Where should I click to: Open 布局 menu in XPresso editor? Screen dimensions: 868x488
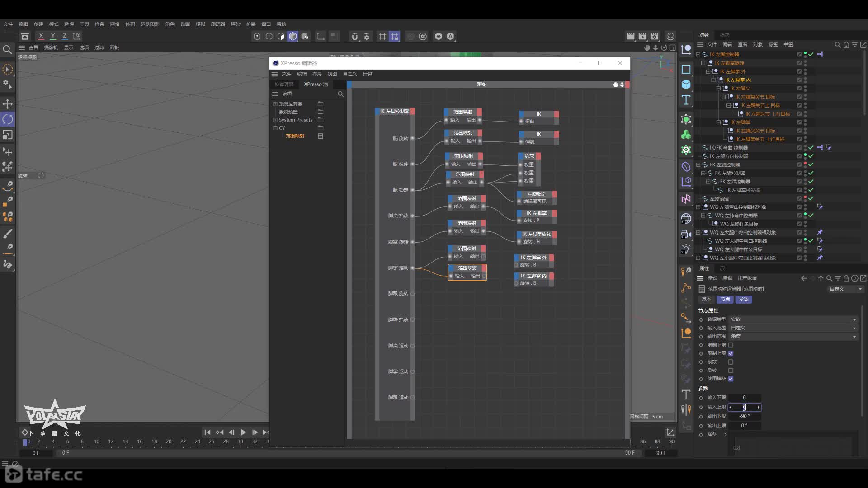click(317, 74)
